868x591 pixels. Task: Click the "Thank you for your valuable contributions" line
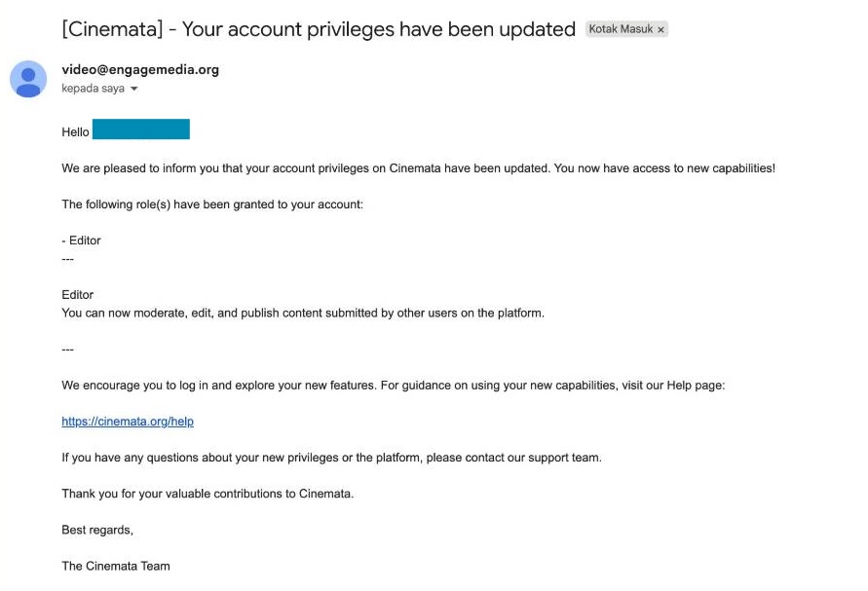(208, 494)
